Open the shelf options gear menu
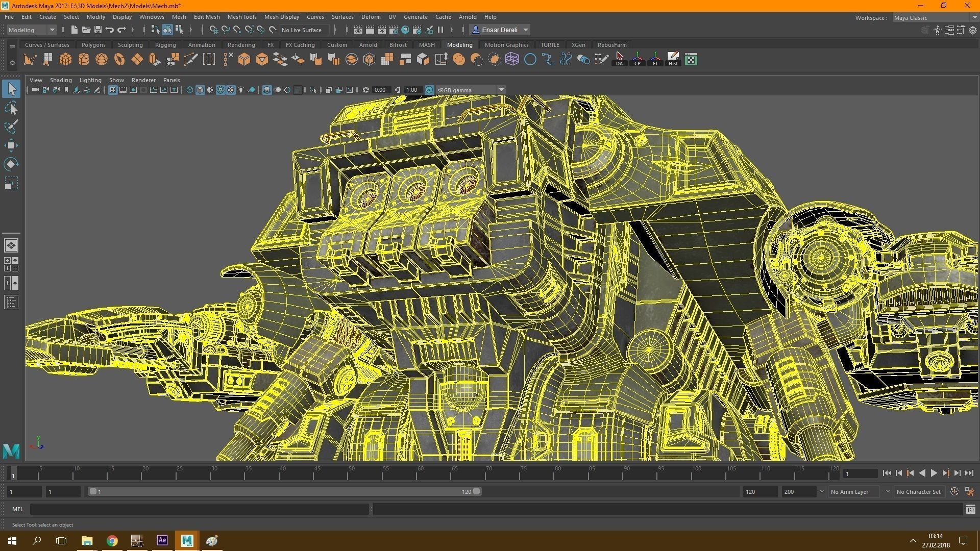Screen dimensions: 980x551 click(x=12, y=63)
